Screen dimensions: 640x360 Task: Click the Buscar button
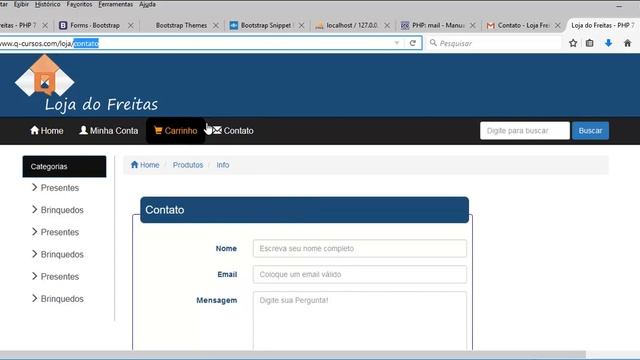tap(590, 131)
